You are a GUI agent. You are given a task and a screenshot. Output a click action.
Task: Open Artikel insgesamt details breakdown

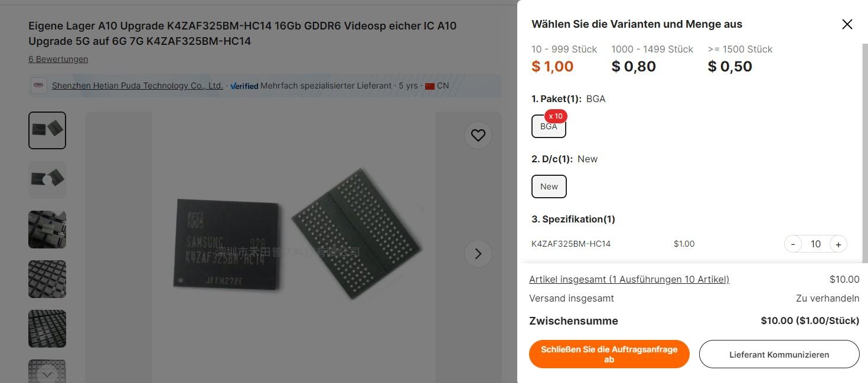(x=629, y=279)
